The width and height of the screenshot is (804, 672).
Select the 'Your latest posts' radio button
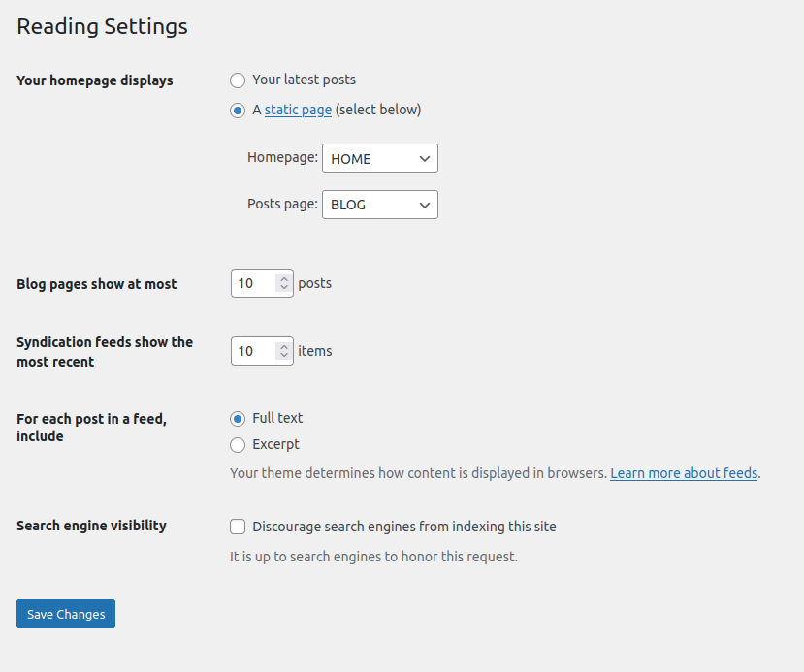238,80
